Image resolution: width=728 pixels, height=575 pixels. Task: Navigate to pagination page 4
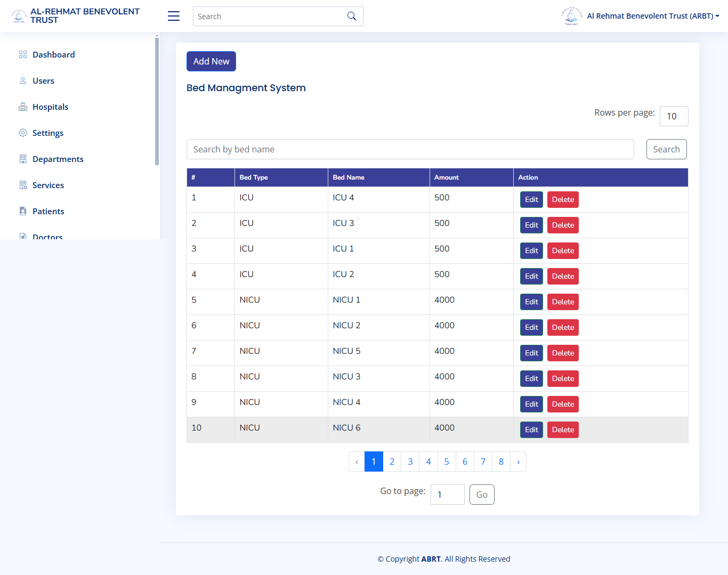point(428,461)
